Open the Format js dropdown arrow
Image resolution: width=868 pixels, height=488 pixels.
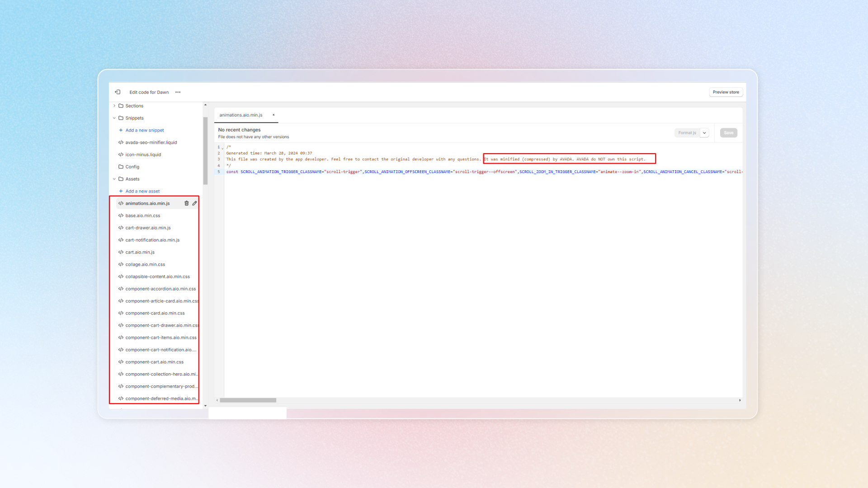(x=704, y=133)
